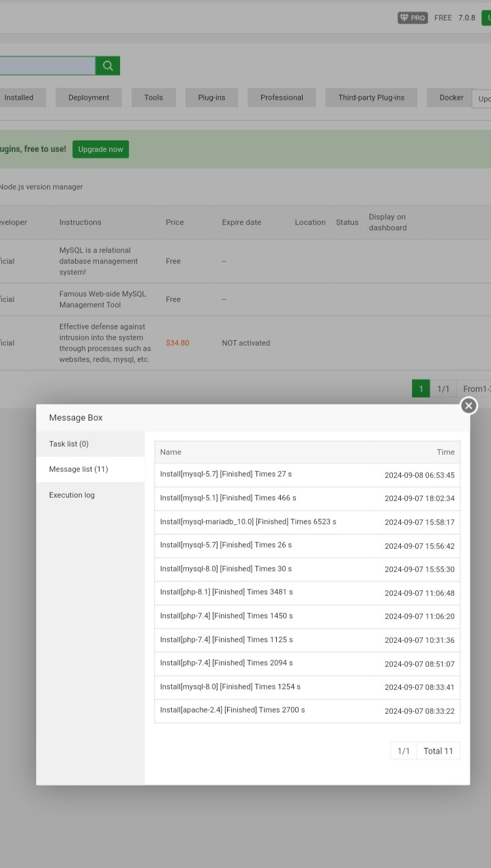Select the Install[mysql-mariadb_10.0] message row

coord(307,522)
